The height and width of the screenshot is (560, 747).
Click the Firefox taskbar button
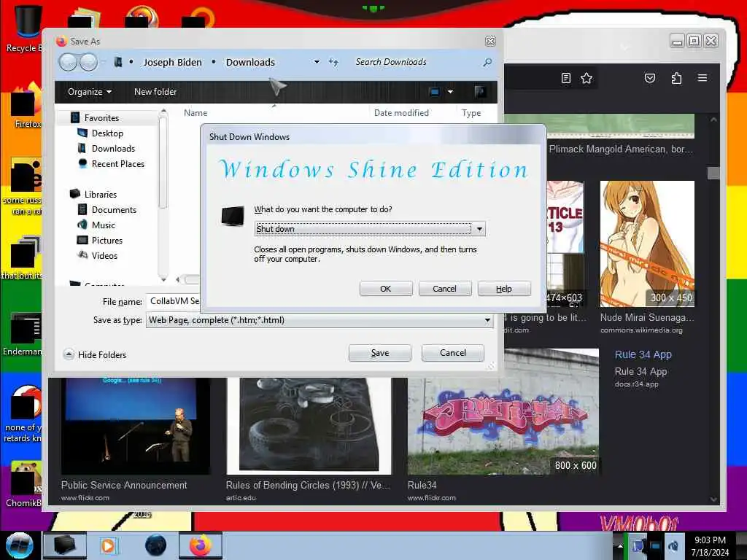tap(201, 545)
